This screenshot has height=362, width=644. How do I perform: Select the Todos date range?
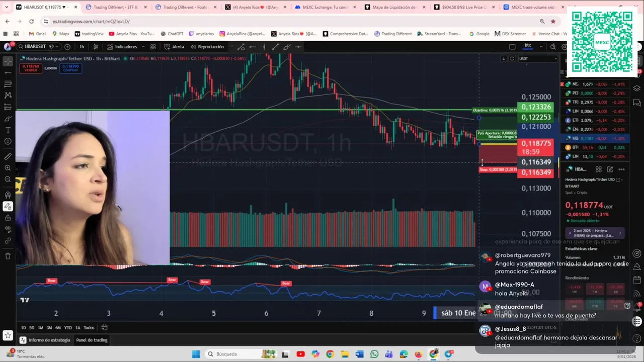(x=89, y=328)
